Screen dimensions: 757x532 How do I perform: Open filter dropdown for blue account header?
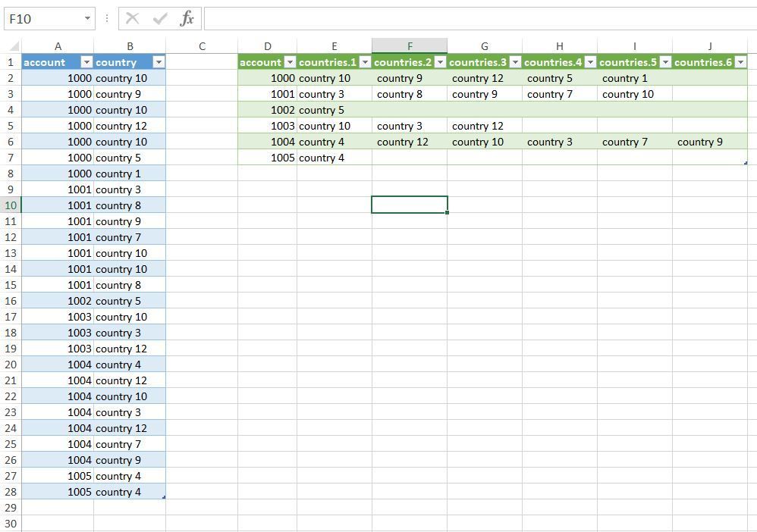(x=86, y=62)
